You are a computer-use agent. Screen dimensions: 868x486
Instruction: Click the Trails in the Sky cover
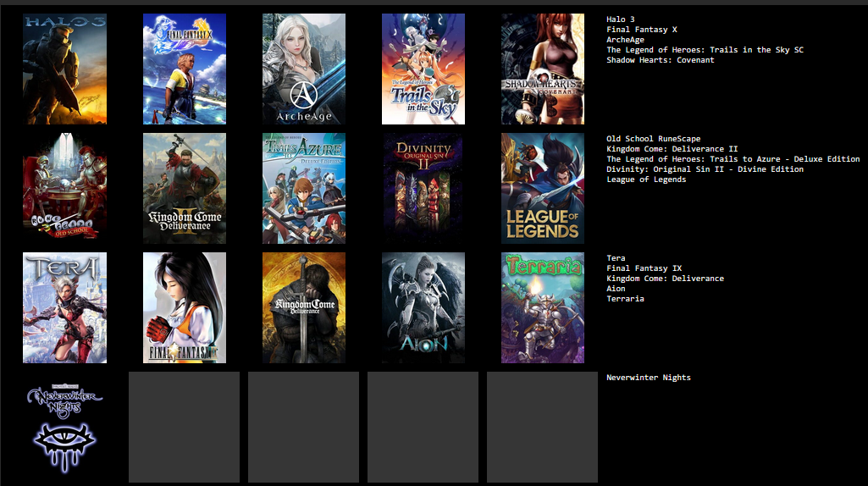(423, 69)
